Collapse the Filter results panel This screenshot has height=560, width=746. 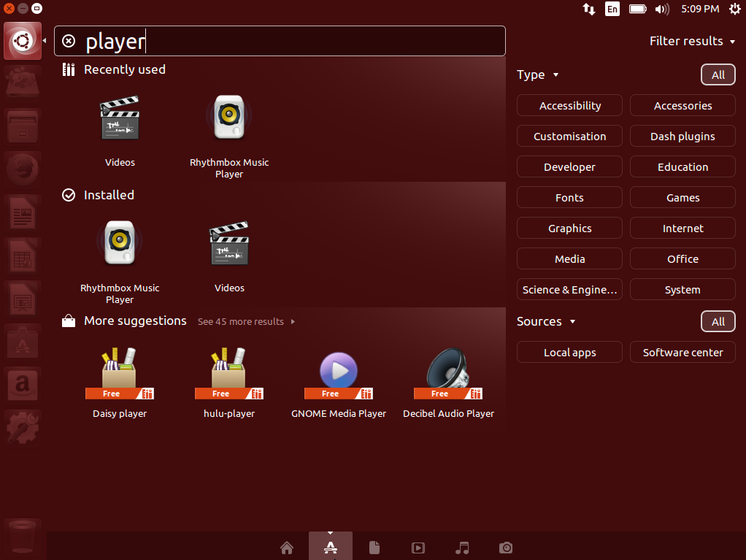click(x=692, y=42)
